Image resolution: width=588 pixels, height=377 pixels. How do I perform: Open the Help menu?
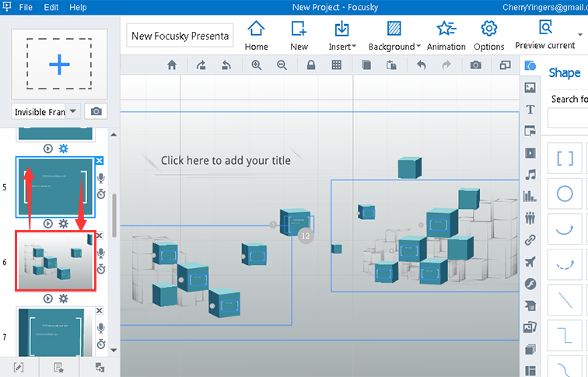[78, 7]
